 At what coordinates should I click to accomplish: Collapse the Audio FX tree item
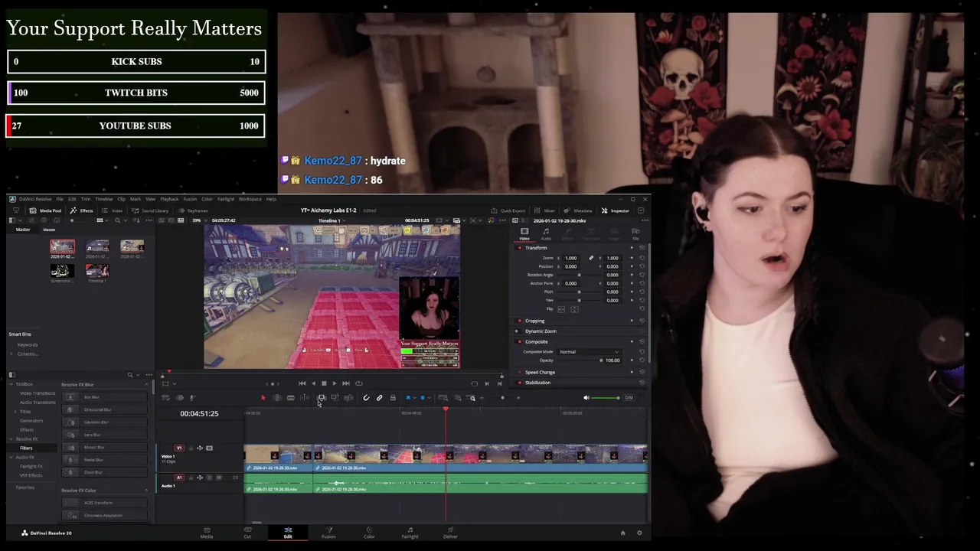coord(11,457)
